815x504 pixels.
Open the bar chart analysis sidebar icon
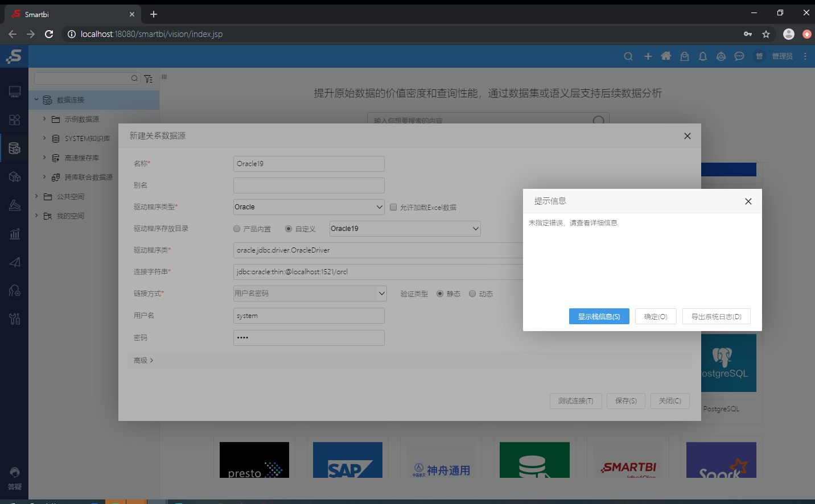15,233
